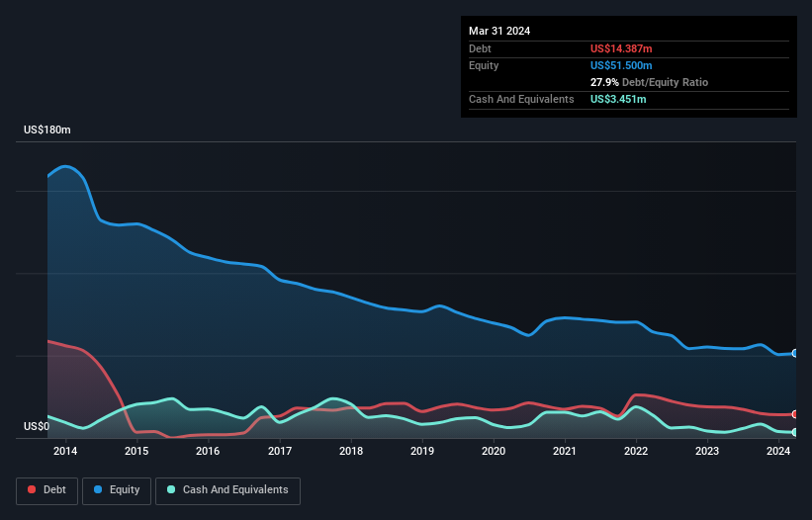The image size is (812, 520).
Task: Select the 2018 x-axis label
Action: tap(351, 451)
